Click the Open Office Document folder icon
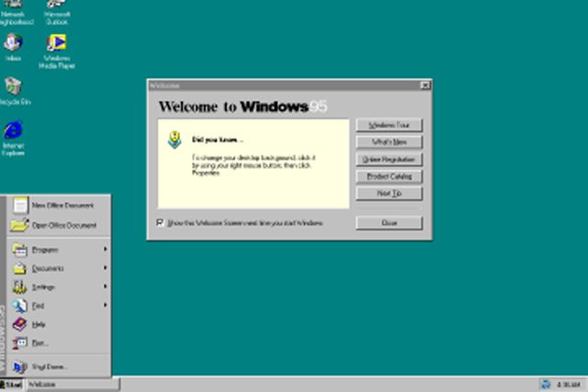The width and height of the screenshot is (588, 392). tap(20, 225)
